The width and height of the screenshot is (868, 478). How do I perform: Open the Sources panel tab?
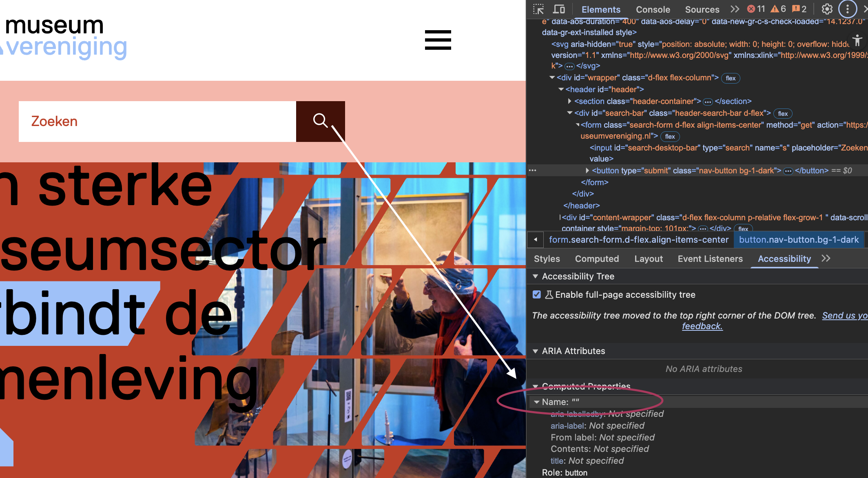(702, 9)
